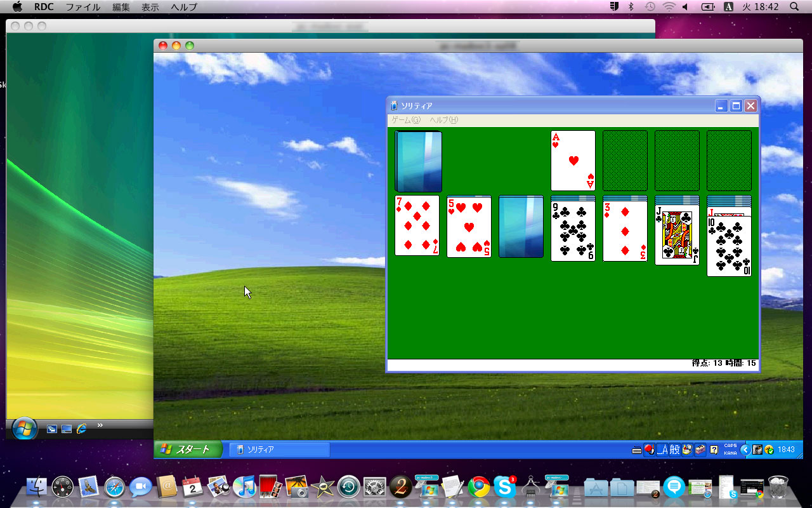
Task: Click the 得点: 13 score text
Action: click(707, 363)
